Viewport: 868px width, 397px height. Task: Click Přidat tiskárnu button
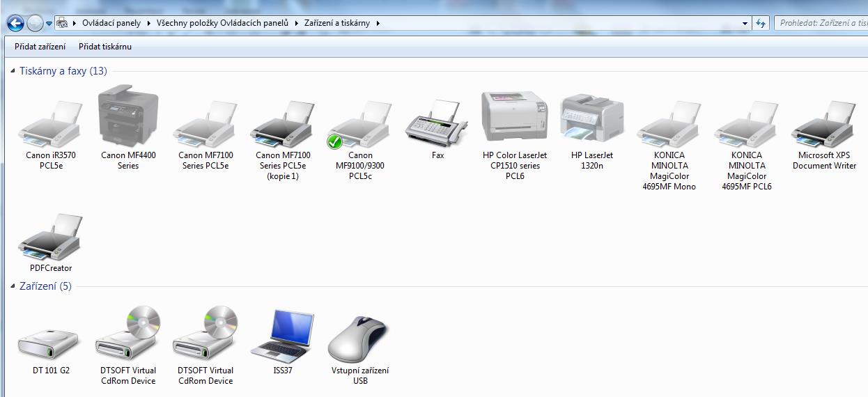click(105, 47)
